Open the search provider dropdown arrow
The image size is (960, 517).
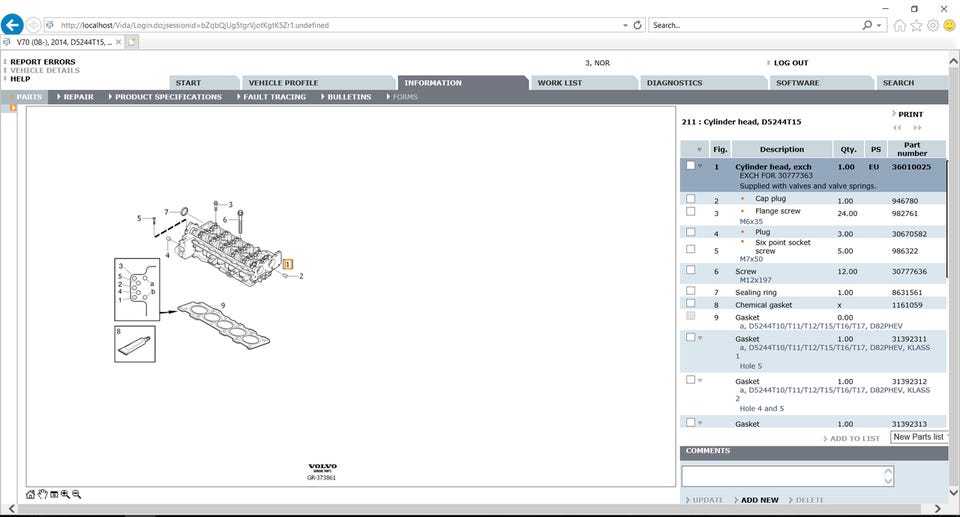879,25
